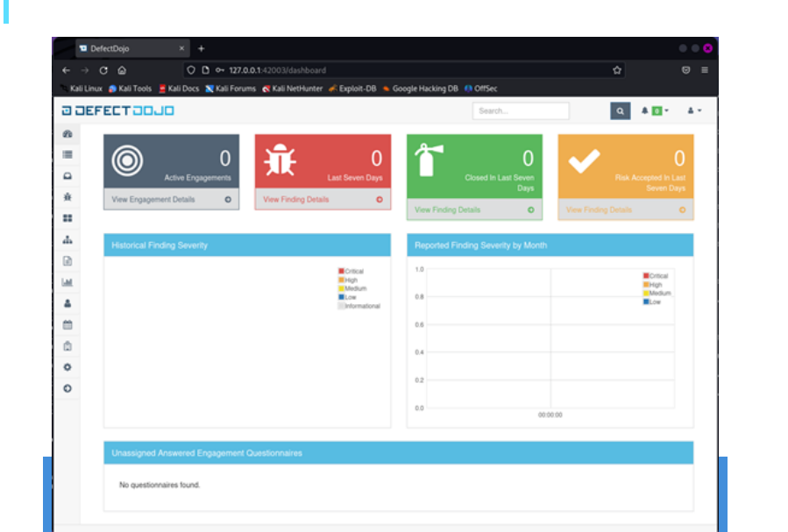This screenshot has width=788, height=532.
Task: Open the Dashboard icon in the sidebar
Action: (x=67, y=133)
